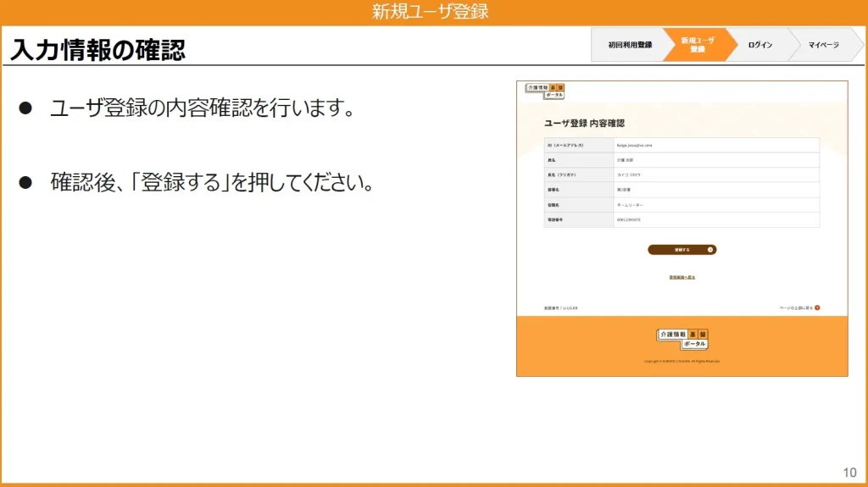Go to the ログイン step

click(759, 45)
